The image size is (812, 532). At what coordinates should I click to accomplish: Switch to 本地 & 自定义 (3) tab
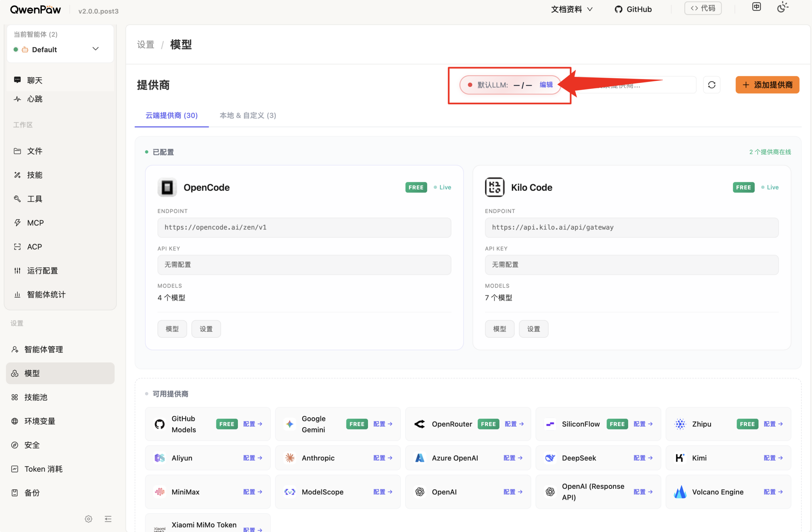[x=248, y=116]
